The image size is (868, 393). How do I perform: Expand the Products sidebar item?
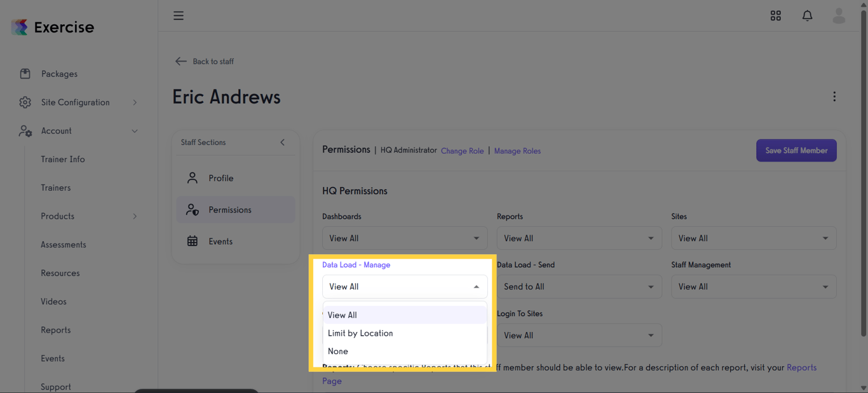pyautogui.click(x=135, y=216)
